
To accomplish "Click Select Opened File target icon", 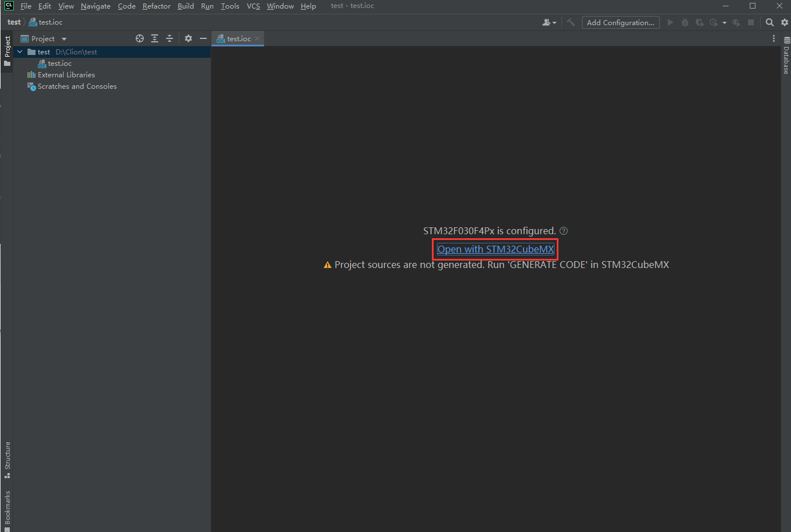I will pyautogui.click(x=140, y=38).
